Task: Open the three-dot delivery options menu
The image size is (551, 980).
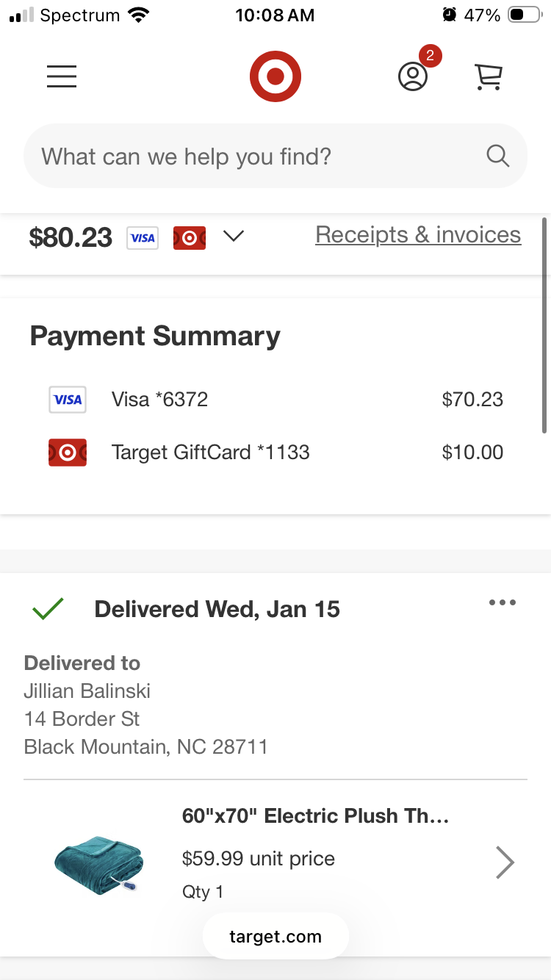Action: [503, 603]
